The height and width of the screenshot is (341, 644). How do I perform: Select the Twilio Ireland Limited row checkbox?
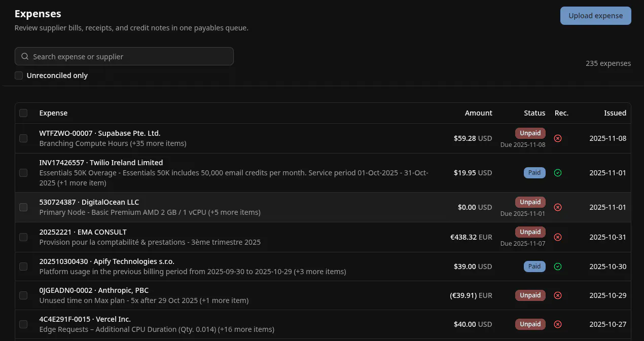coord(23,173)
